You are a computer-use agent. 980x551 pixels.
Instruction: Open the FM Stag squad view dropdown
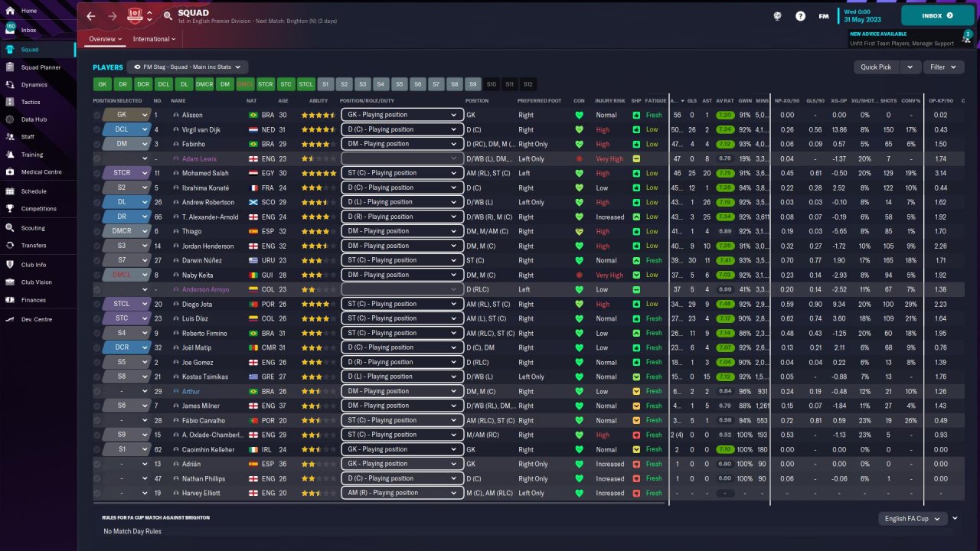(188, 67)
